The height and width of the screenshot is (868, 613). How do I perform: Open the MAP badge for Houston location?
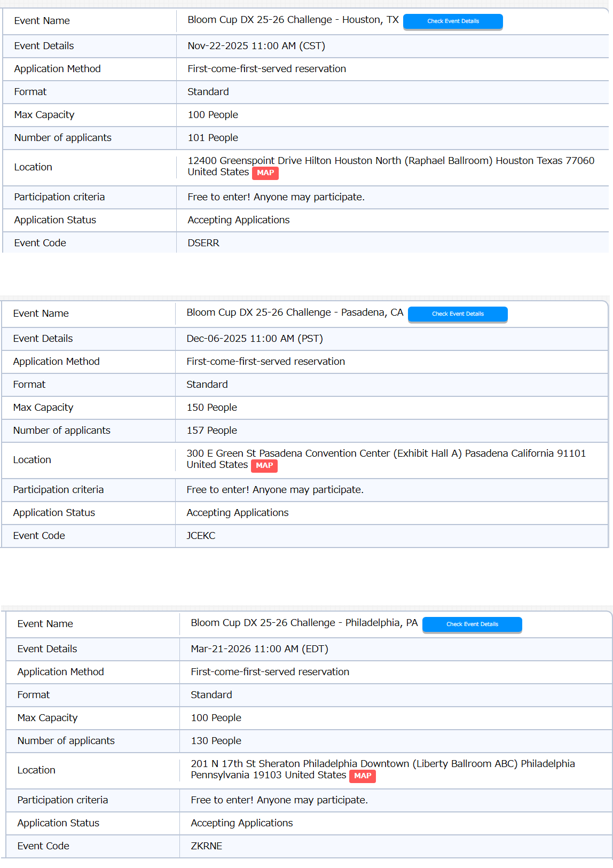click(265, 173)
